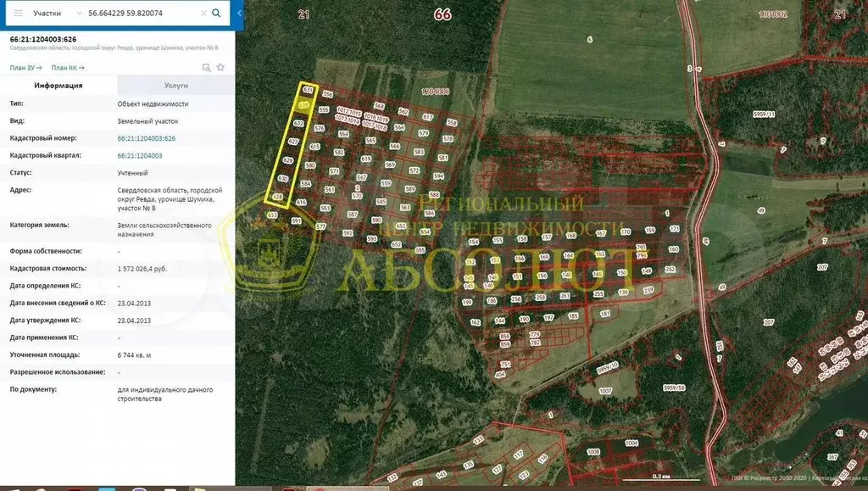Click the 0.3 км scale bar
This screenshot has width=868, height=491.
(x=661, y=477)
